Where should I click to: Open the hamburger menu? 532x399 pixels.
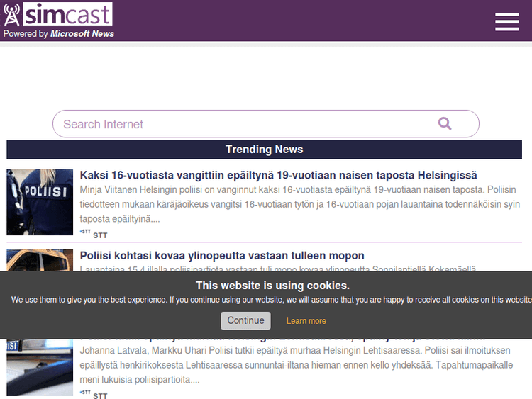point(506,22)
